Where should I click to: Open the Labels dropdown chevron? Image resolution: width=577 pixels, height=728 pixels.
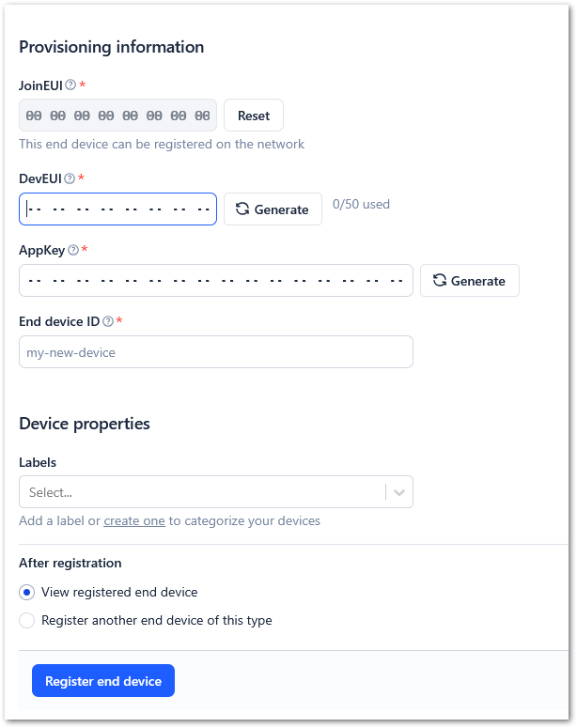tap(399, 492)
